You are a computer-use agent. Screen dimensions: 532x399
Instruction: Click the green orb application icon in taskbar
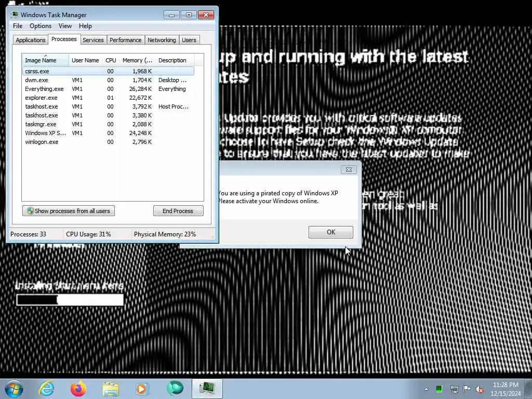click(x=175, y=389)
